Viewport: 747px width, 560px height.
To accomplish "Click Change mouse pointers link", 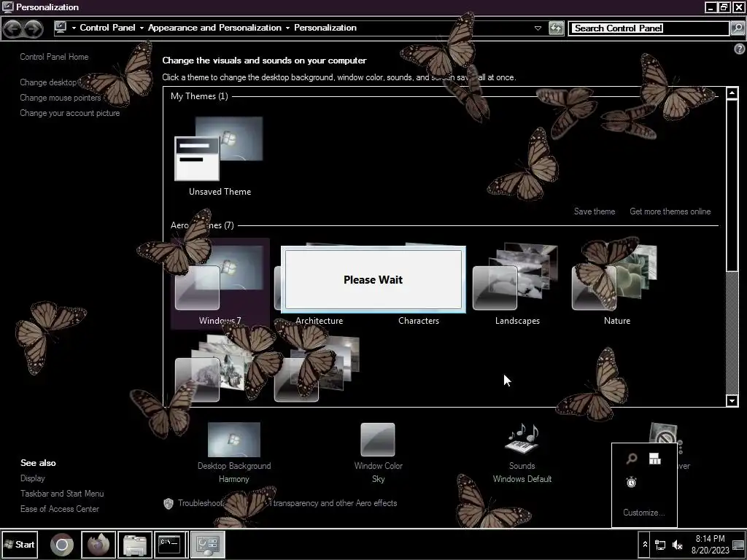I will tap(61, 98).
